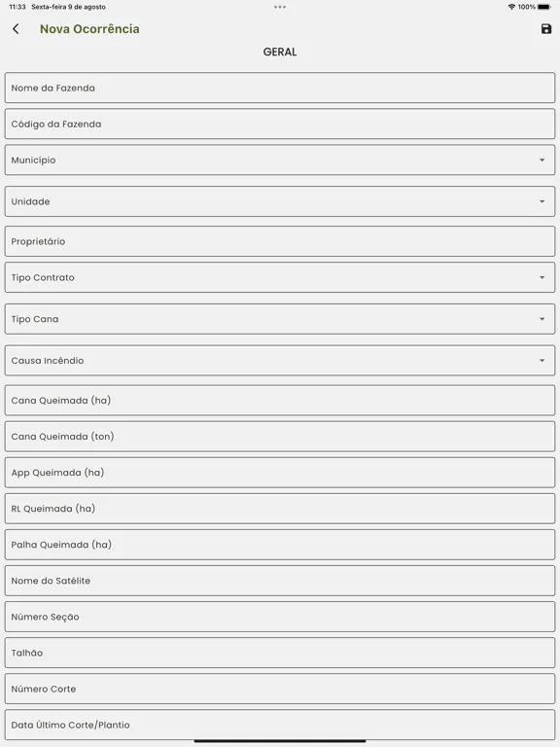Image resolution: width=560 pixels, height=747 pixels.
Task: Select the RL Queimada (ha) field
Action: [280, 509]
